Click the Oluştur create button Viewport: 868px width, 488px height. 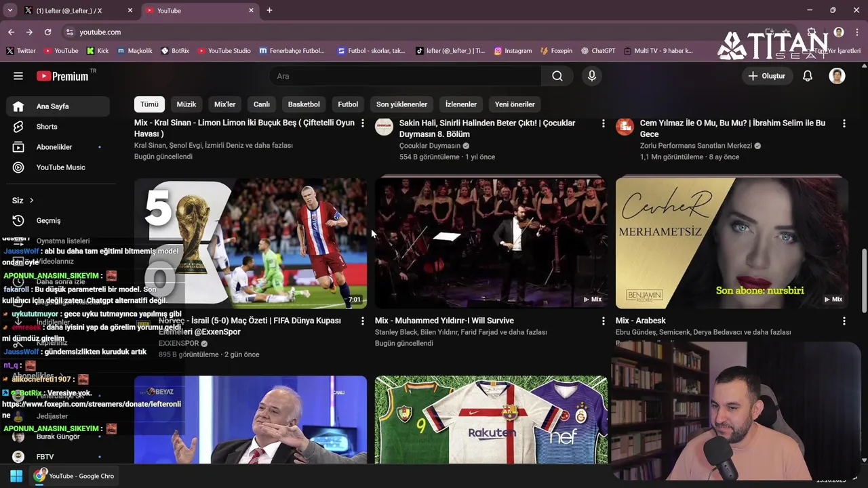pos(766,76)
